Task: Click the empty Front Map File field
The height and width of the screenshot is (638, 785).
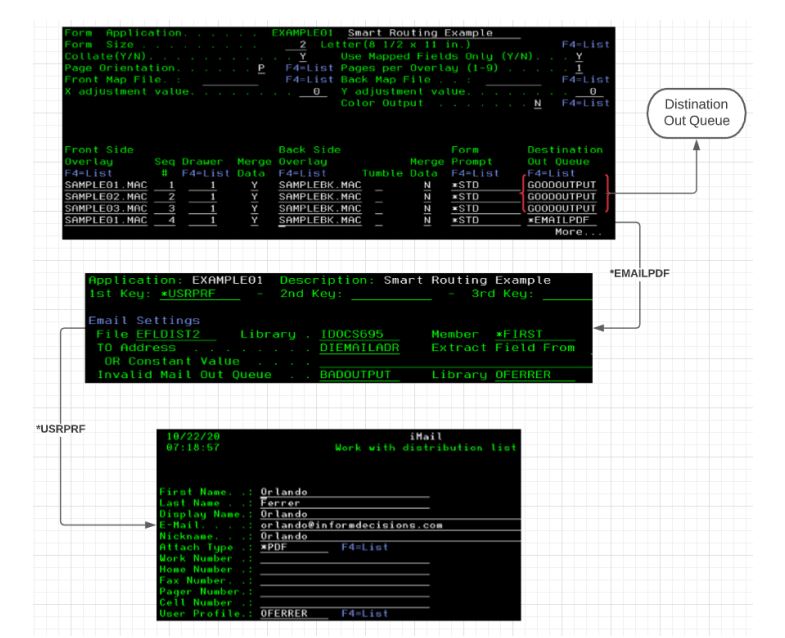Action: coord(230,80)
